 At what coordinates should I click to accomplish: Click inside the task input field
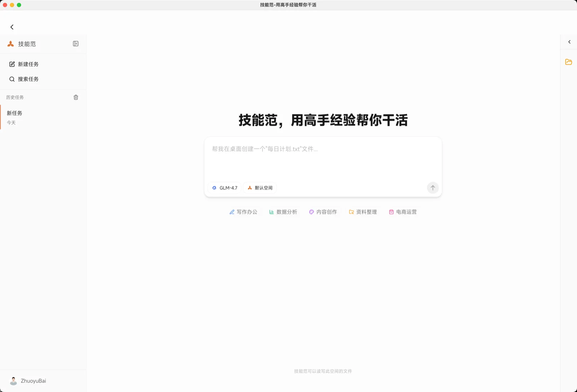pyautogui.click(x=323, y=159)
